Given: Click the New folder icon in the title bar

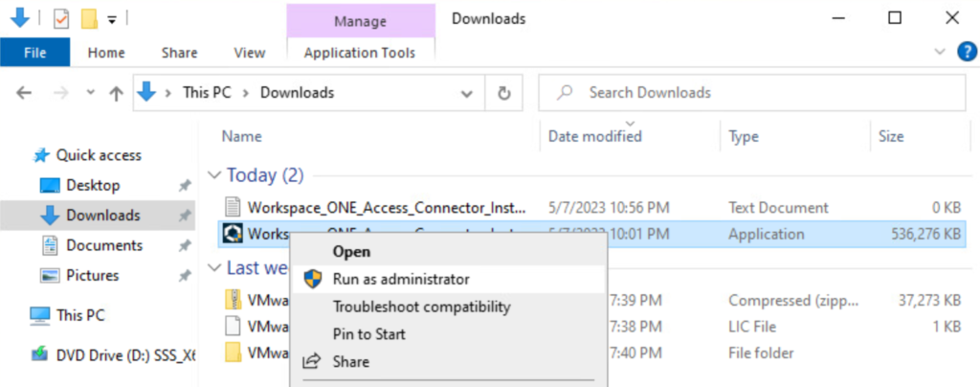Looking at the screenshot, I should [x=89, y=18].
